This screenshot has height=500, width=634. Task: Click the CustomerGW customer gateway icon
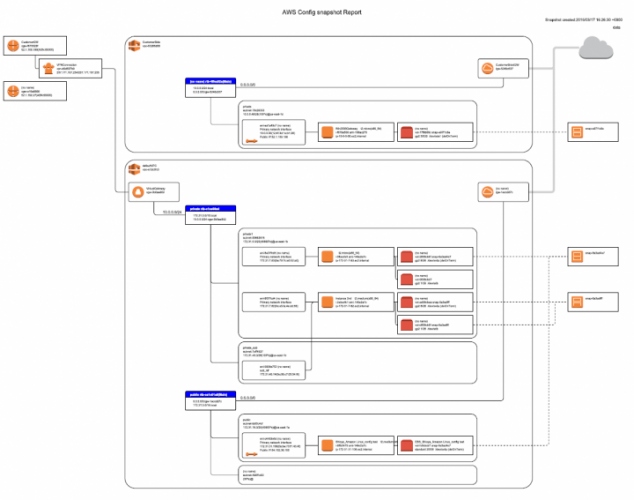(x=13, y=46)
